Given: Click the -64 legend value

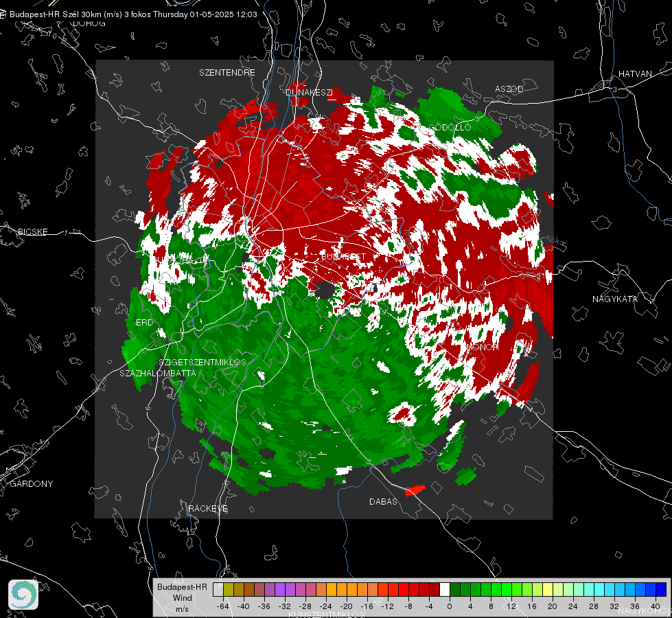Looking at the screenshot, I should coord(222,606).
